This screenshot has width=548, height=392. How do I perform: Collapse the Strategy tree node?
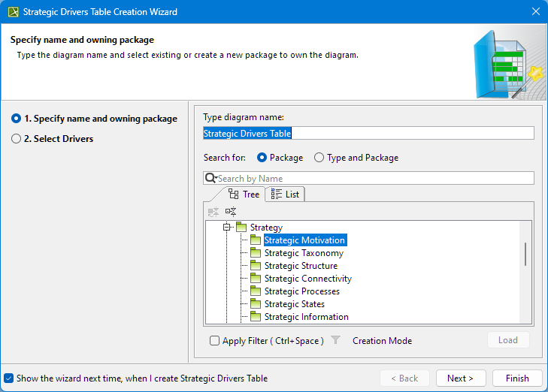click(x=226, y=227)
